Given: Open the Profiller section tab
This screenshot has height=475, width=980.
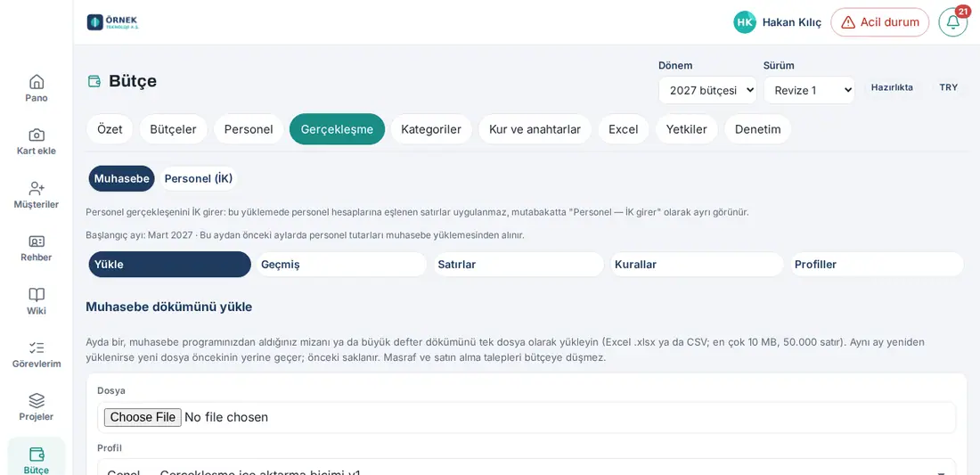Looking at the screenshot, I should coord(877,265).
